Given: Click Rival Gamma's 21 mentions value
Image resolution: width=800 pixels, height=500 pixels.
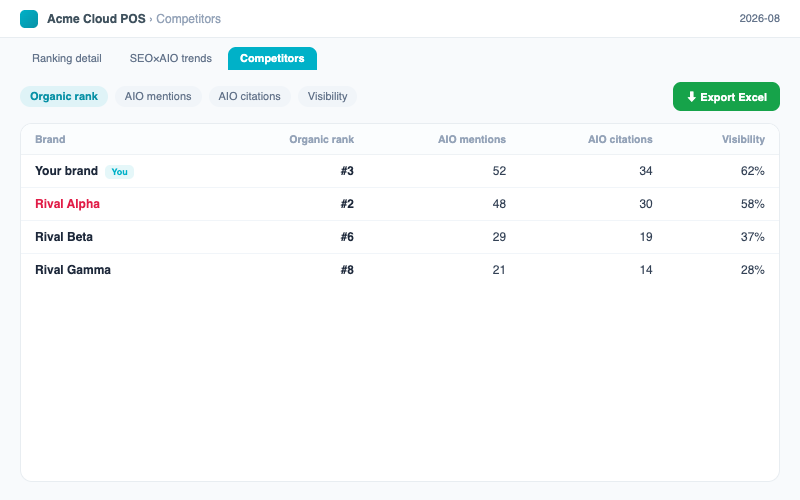Looking at the screenshot, I should [499, 270].
